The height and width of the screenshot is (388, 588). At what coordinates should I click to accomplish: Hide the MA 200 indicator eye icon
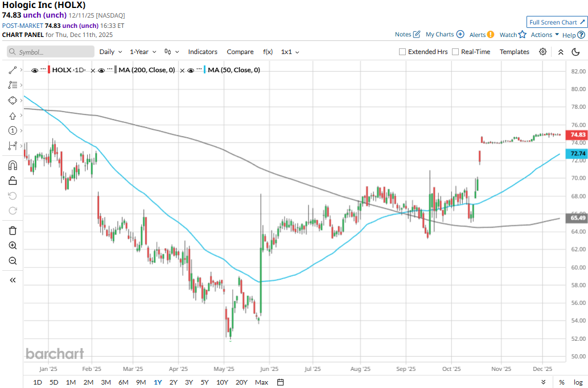click(x=101, y=70)
